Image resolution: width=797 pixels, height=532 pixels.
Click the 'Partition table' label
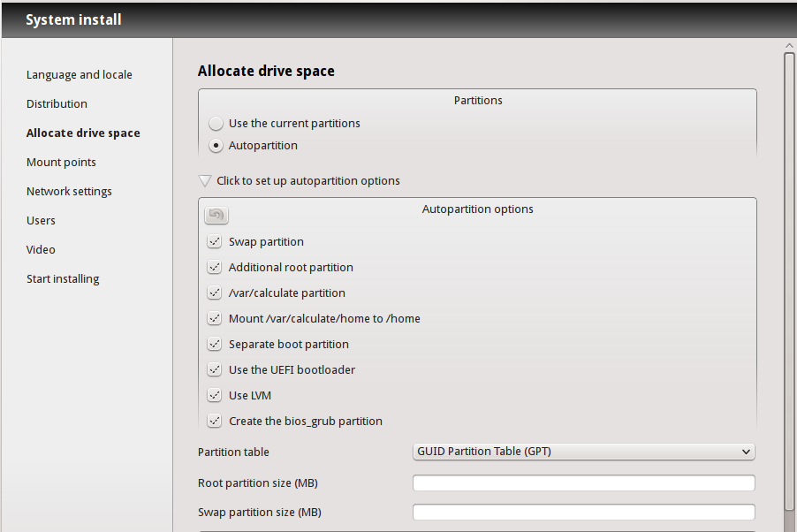[x=233, y=452]
